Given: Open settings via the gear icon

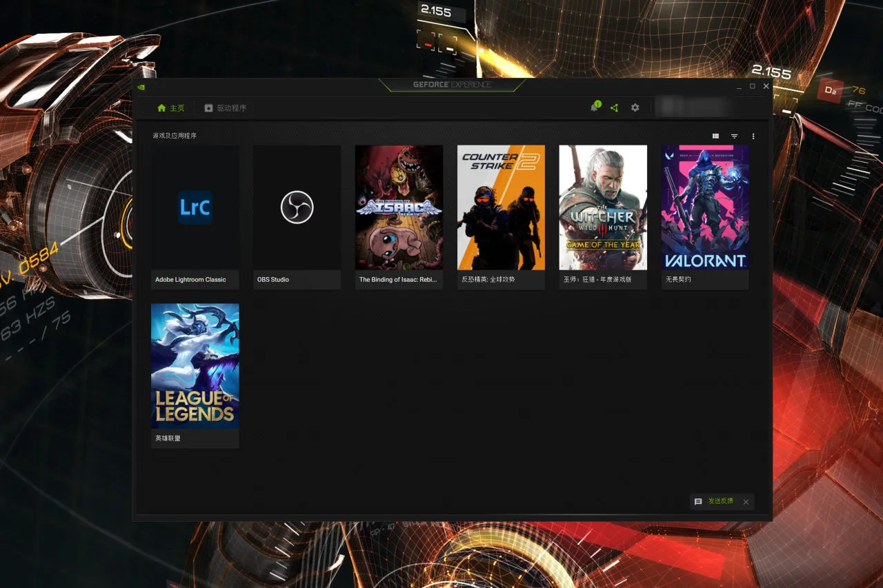Looking at the screenshot, I should coord(635,108).
